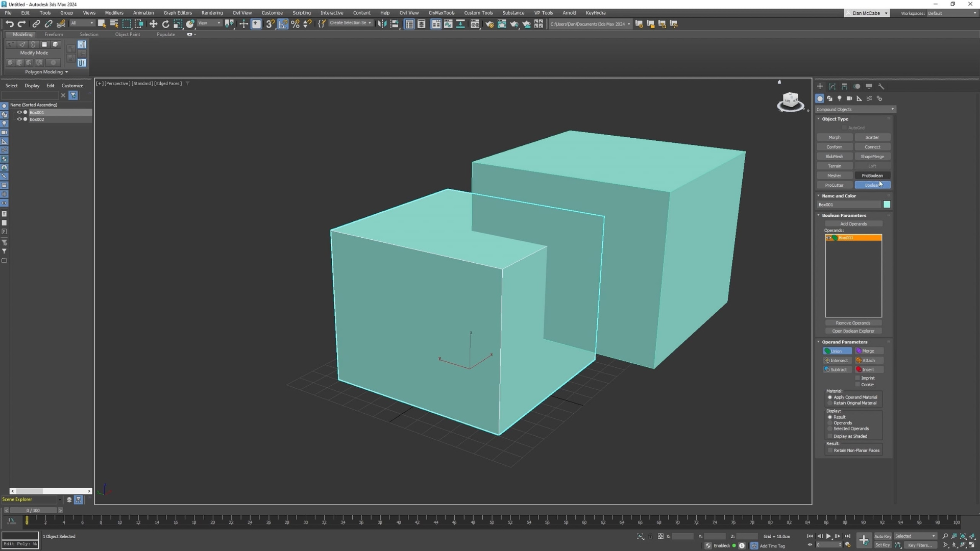Open the Utilities wrench panel
The width and height of the screenshot is (980, 551).
coord(881,86)
